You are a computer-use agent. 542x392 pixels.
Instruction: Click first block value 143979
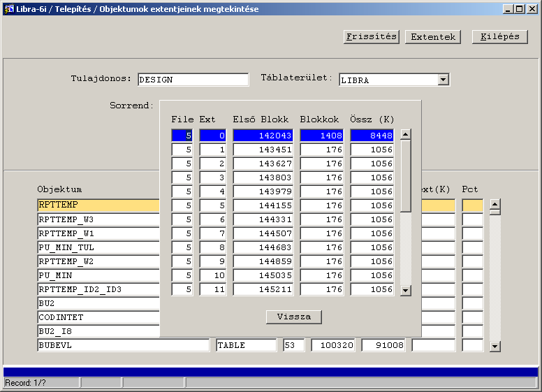click(263, 191)
